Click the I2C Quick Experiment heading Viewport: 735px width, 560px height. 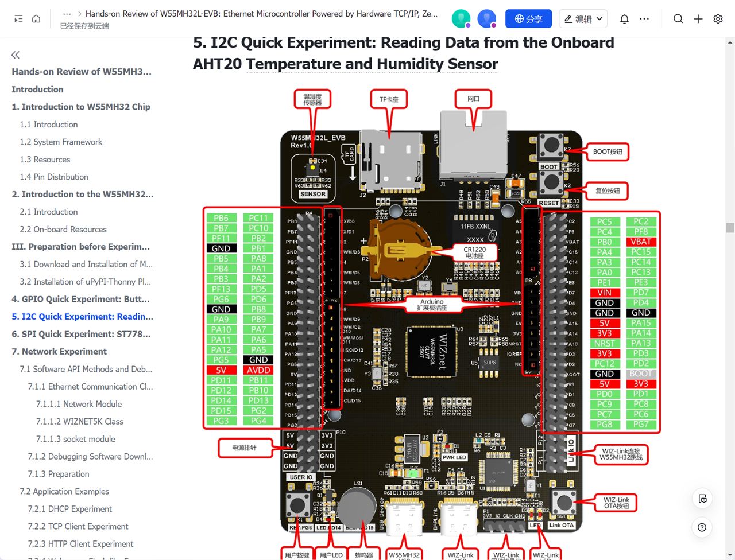pos(403,53)
